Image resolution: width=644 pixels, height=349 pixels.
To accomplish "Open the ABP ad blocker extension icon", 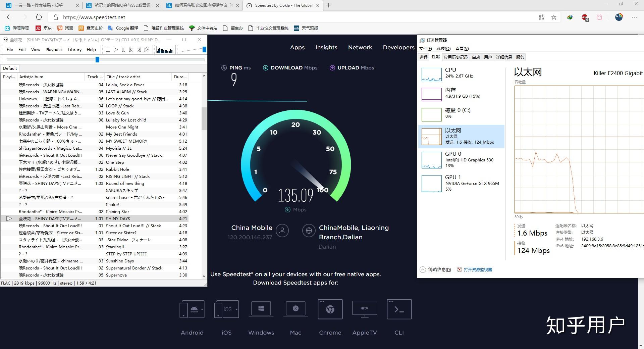I will 585,17.
